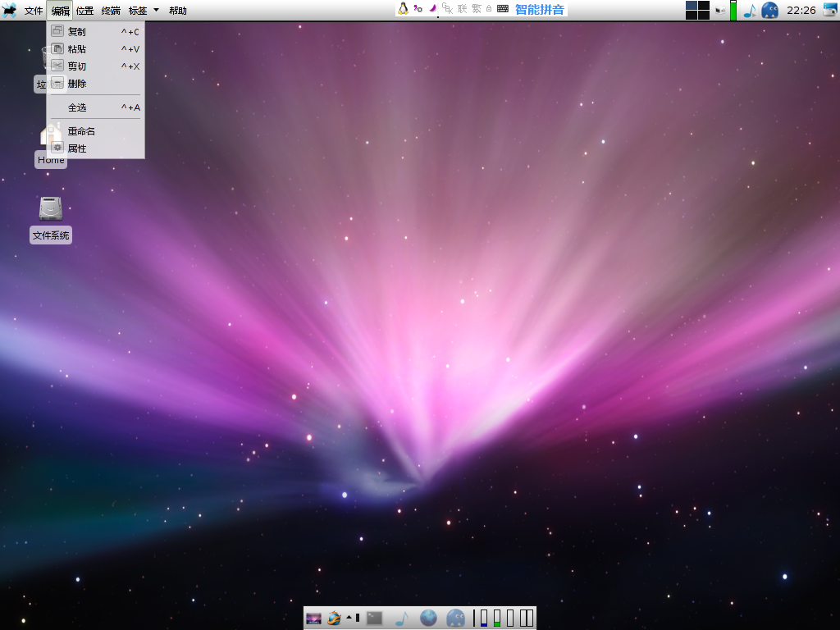Image resolution: width=840 pixels, height=630 pixels.
Task: Click the gear icon beside 属性
Action: [57, 148]
